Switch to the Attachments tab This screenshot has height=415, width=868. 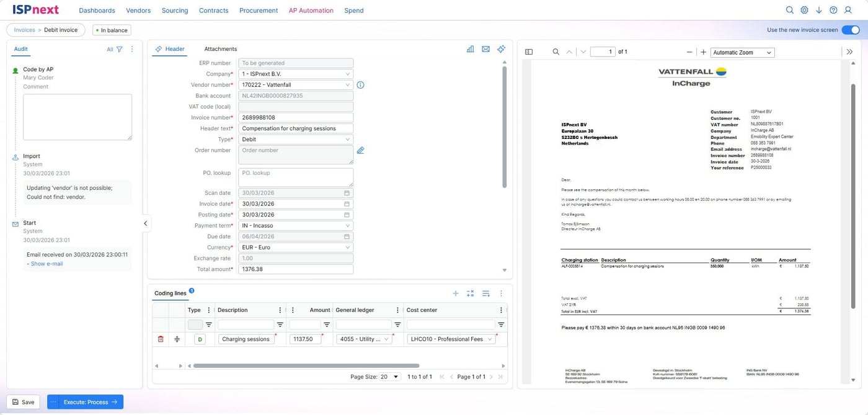(221, 49)
